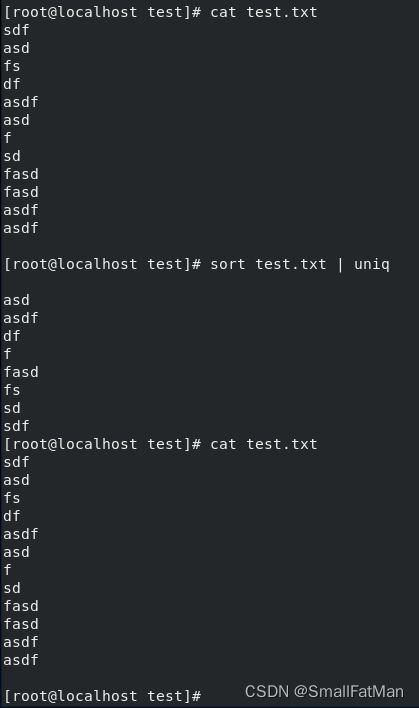Select "asd" heading the sorted uniq output
The image size is (419, 708).
[16, 300]
